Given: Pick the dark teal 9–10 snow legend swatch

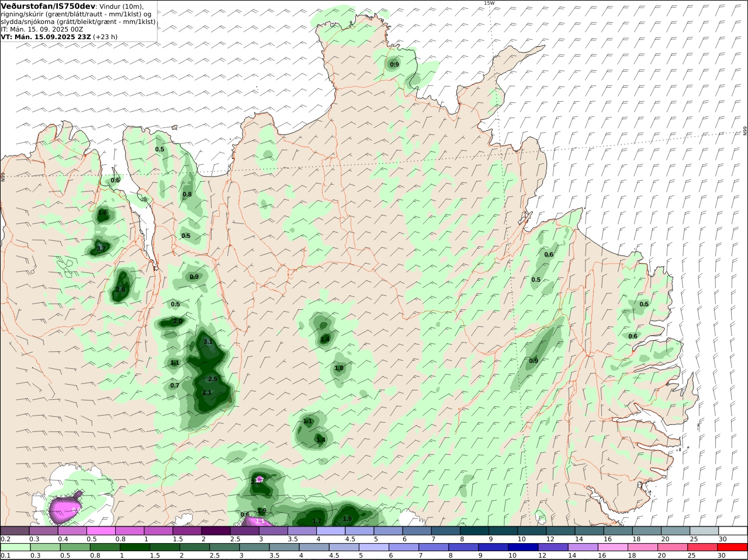Looking at the screenshot, I should (503, 531).
